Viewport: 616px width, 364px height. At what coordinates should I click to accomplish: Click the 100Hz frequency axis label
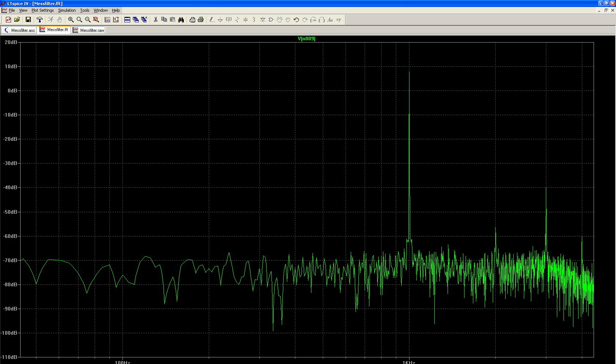[x=123, y=362]
